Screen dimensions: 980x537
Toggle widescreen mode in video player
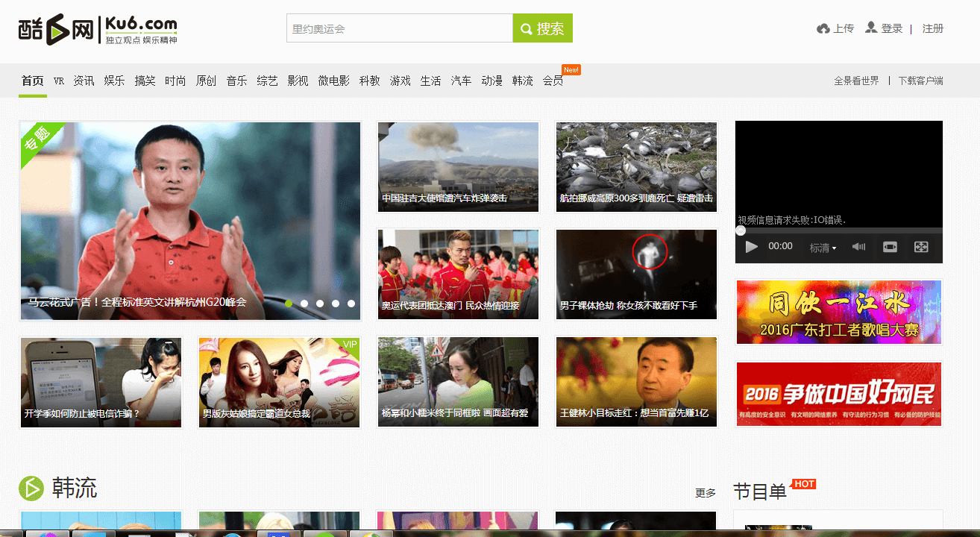click(x=890, y=247)
